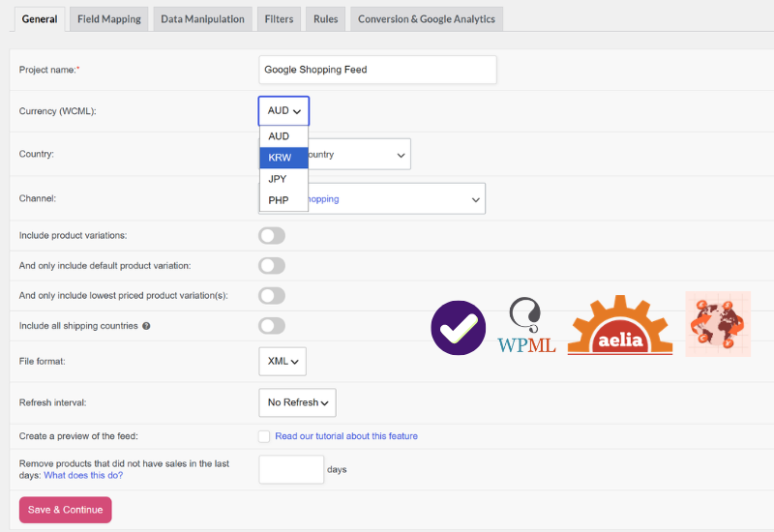Open Read our tutorial about this feature link

point(346,436)
